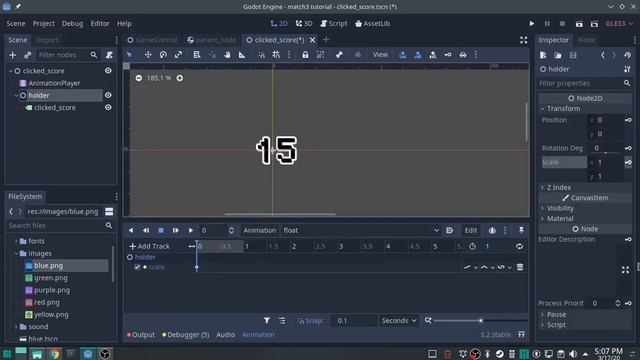Activate the Scale Mode tool
The width and height of the screenshot is (640, 360).
[178, 55]
